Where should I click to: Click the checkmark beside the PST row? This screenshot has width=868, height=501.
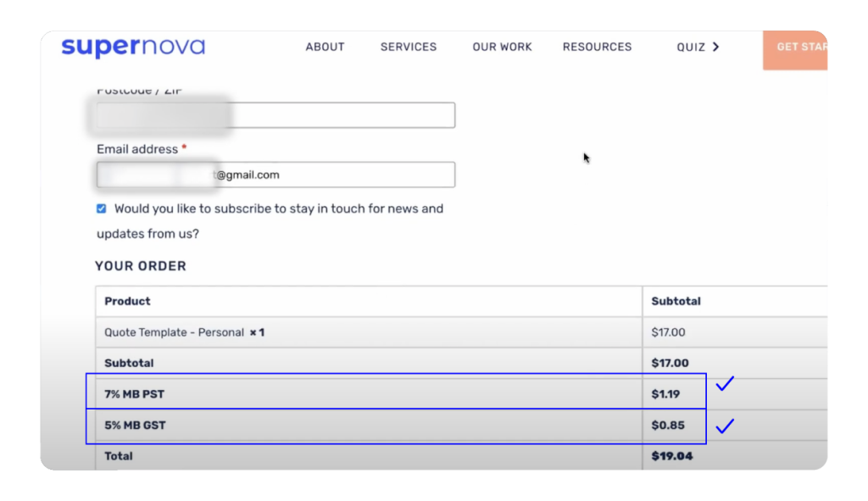click(724, 384)
